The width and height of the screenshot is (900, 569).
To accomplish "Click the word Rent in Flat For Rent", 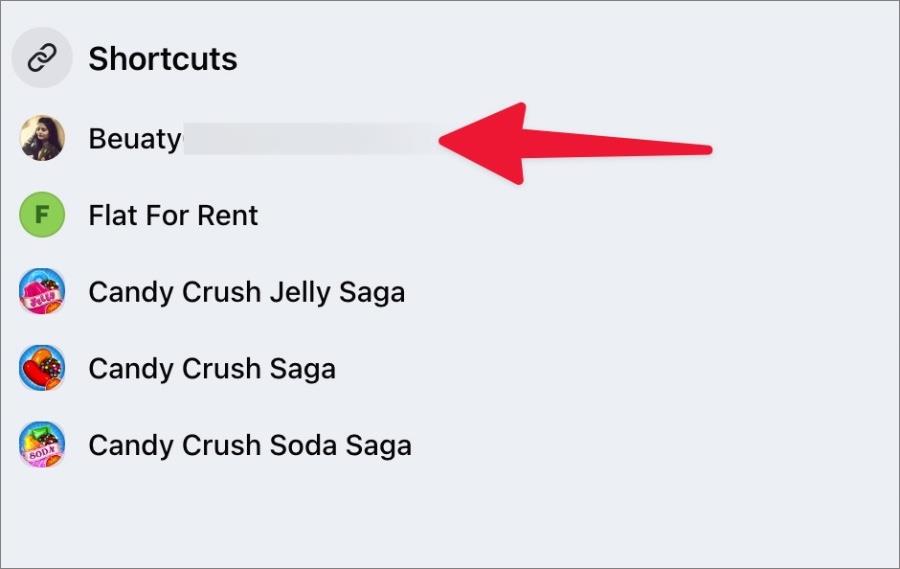I will tap(228, 215).
